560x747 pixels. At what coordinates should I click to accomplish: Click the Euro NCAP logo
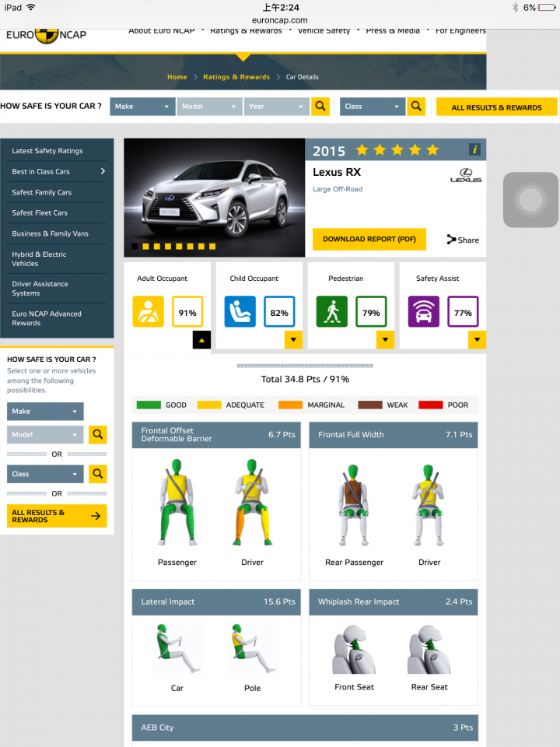pos(46,35)
